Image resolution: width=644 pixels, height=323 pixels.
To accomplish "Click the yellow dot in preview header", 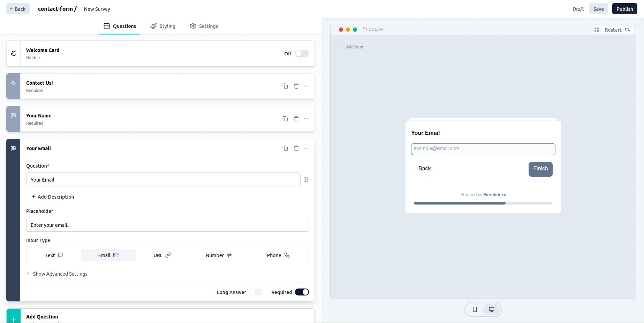I will click(x=348, y=30).
